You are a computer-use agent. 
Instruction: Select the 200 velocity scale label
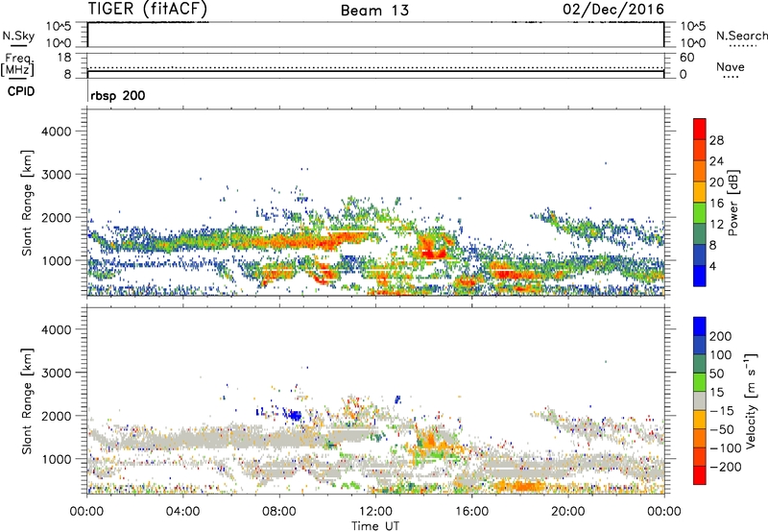click(721, 336)
